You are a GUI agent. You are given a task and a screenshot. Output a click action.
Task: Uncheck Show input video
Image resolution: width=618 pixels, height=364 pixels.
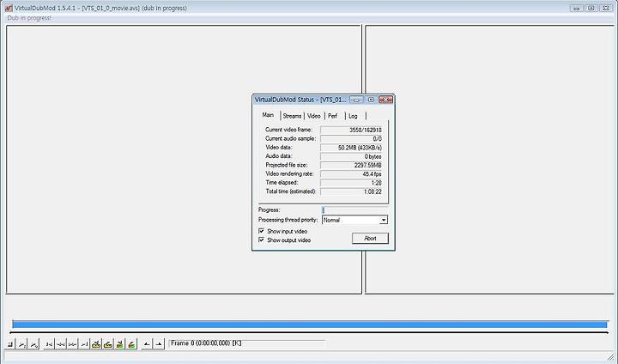(x=261, y=231)
